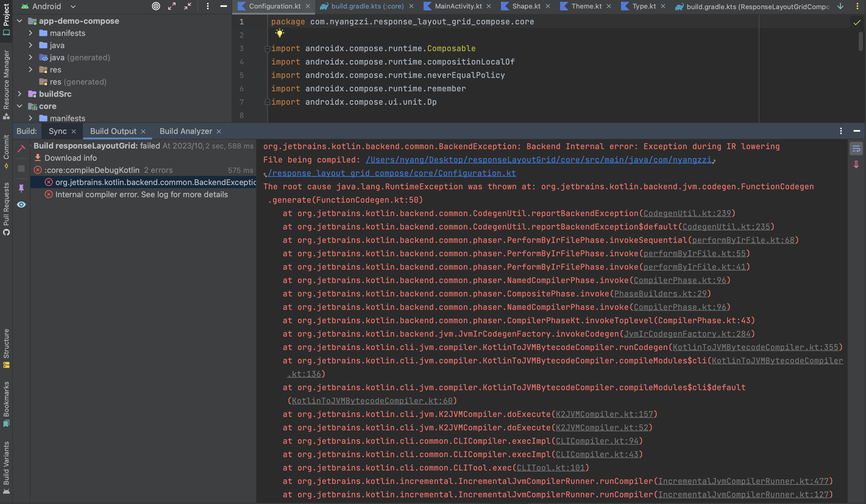The width and height of the screenshot is (866, 504).
Task: Click the yellow intention lightbulb in editor
Action: pos(280,33)
